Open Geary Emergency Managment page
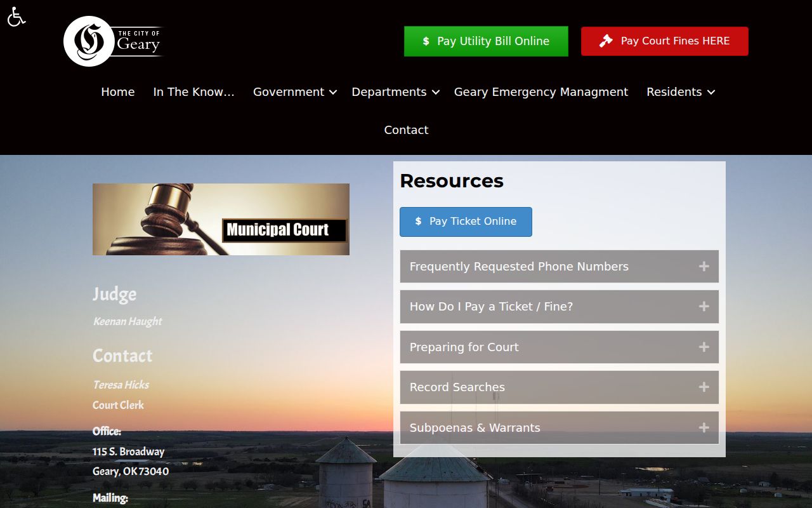 (x=541, y=92)
